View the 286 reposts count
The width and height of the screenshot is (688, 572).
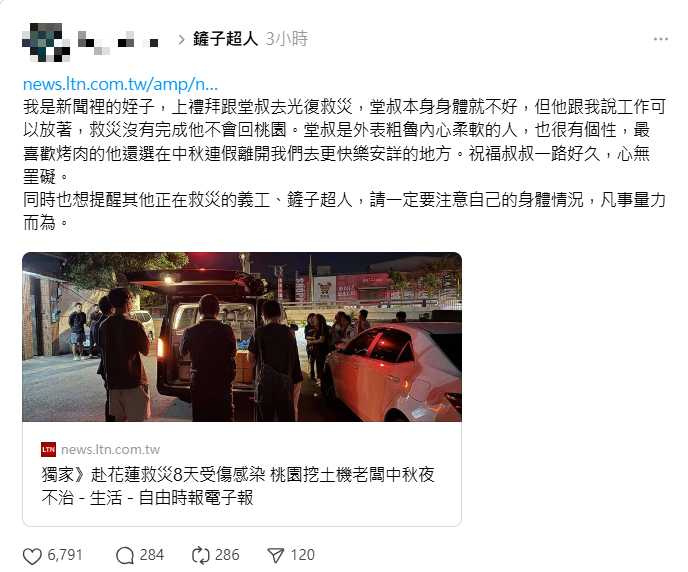[227, 555]
